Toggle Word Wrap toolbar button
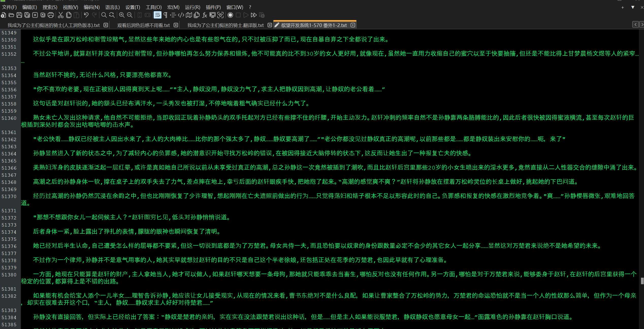The width and height of the screenshot is (644, 329). click(157, 15)
